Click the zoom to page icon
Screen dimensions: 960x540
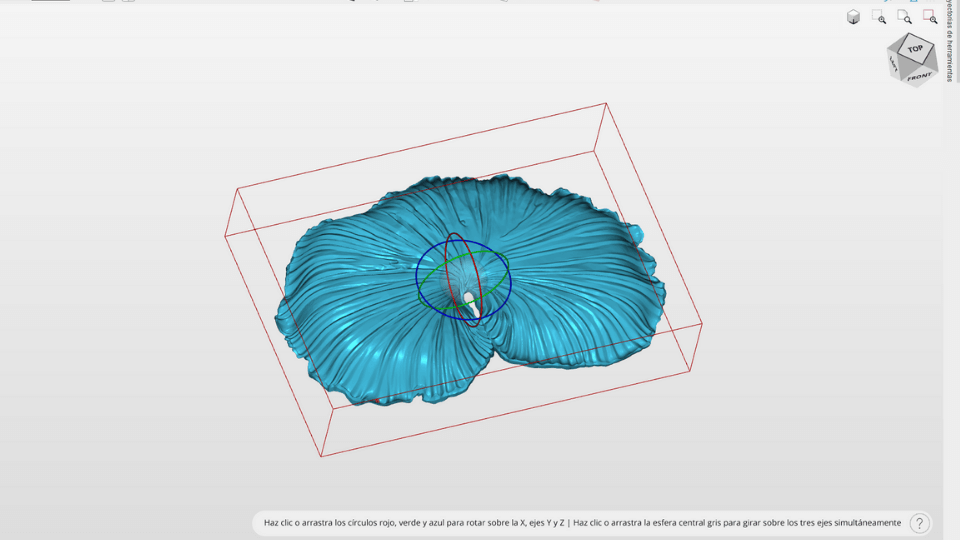(904, 17)
